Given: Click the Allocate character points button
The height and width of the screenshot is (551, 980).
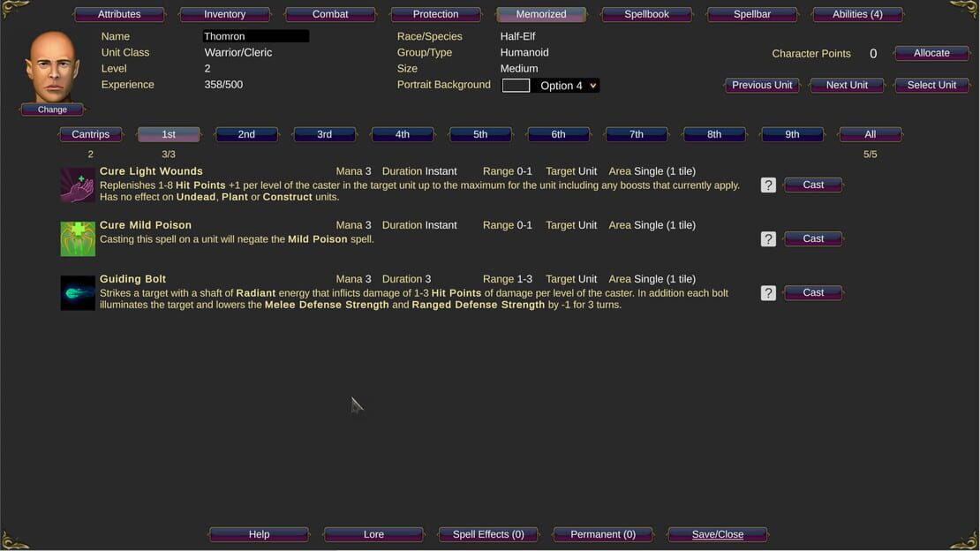Looking at the screenshot, I should point(931,53).
